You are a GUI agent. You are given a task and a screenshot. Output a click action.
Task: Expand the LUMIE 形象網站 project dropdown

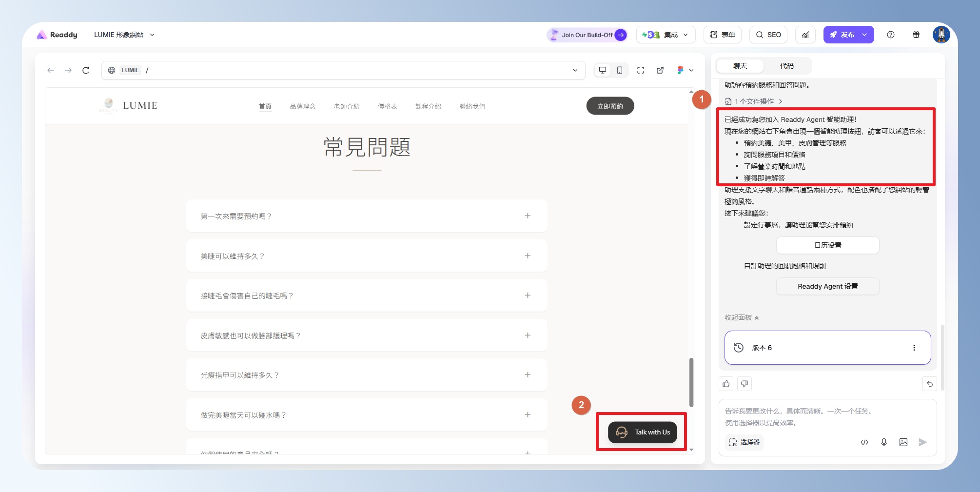124,35
